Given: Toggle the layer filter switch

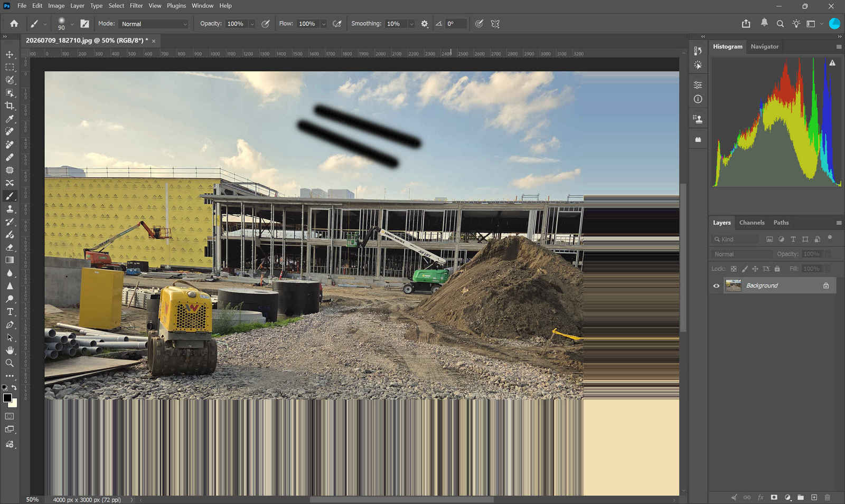Looking at the screenshot, I should (830, 238).
